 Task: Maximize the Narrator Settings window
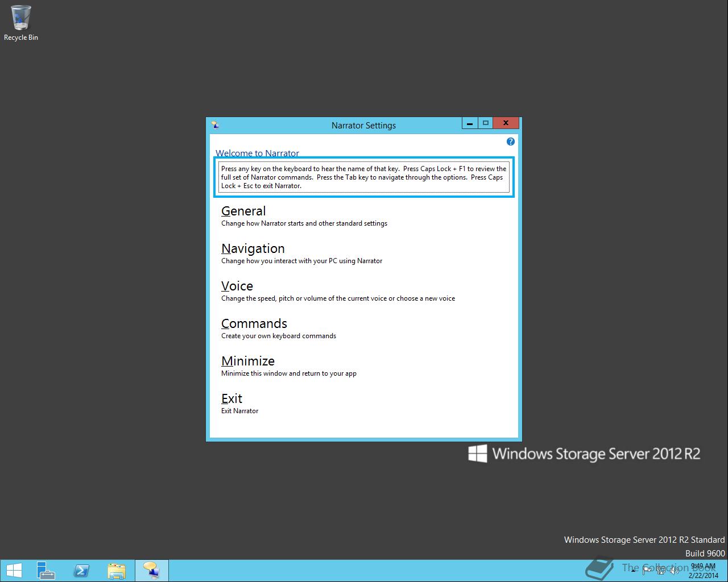(x=485, y=123)
